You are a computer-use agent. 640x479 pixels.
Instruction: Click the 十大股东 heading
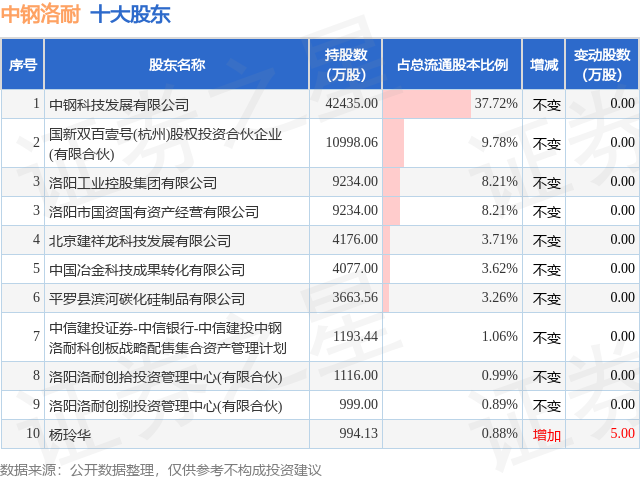(x=130, y=14)
